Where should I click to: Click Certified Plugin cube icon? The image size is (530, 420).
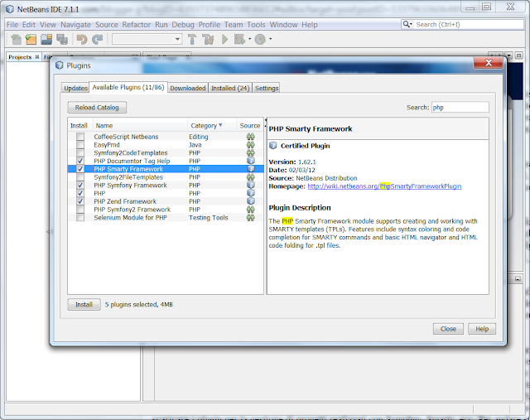click(x=273, y=146)
